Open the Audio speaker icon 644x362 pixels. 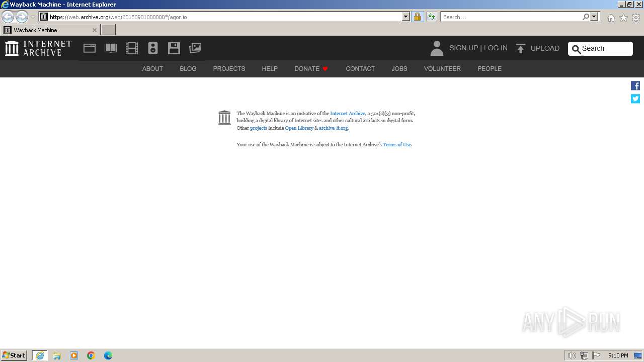click(x=153, y=48)
